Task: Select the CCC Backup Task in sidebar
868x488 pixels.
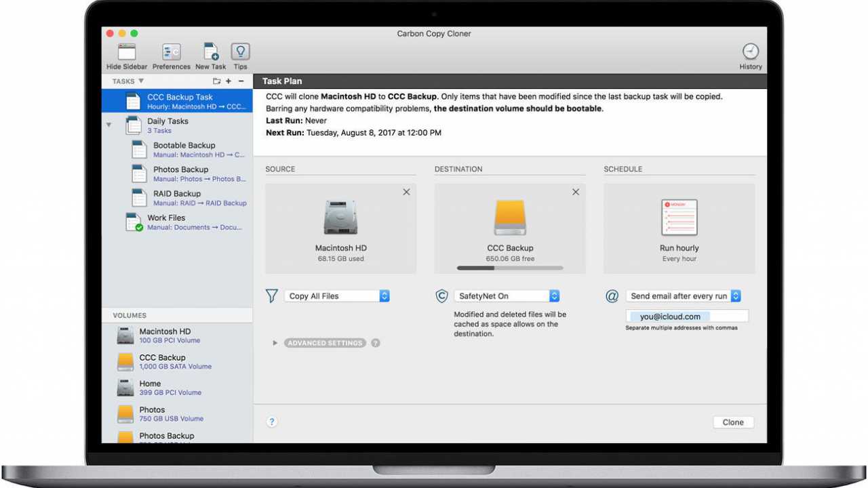Action: [x=177, y=102]
